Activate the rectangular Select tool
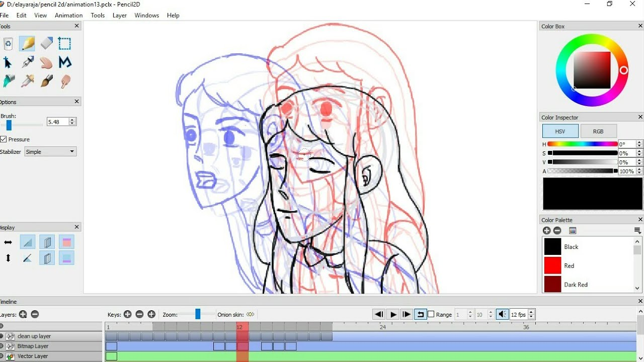Screen dimensions: 644x362 64,43
